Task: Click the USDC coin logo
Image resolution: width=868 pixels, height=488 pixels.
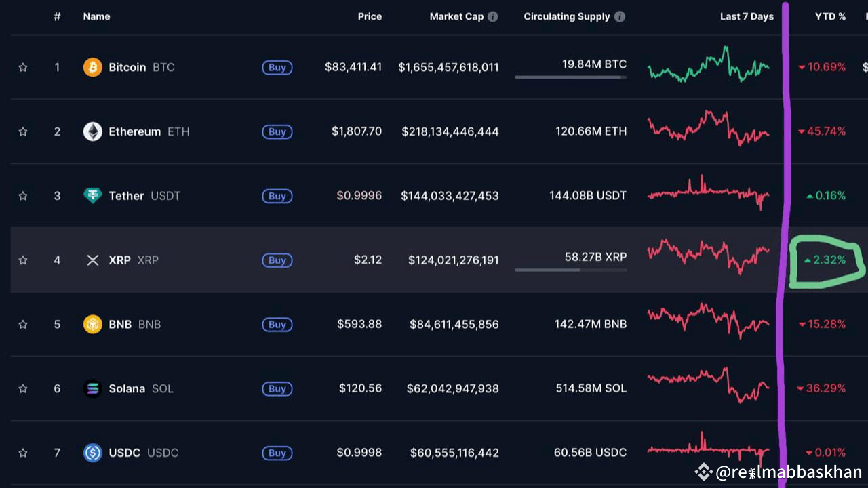Action: 92,453
